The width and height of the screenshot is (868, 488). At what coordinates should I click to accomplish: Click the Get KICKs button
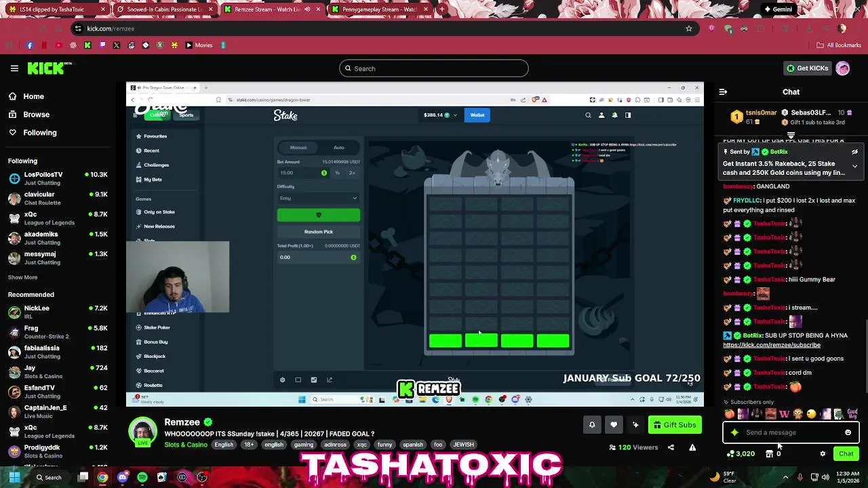(x=807, y=68)
